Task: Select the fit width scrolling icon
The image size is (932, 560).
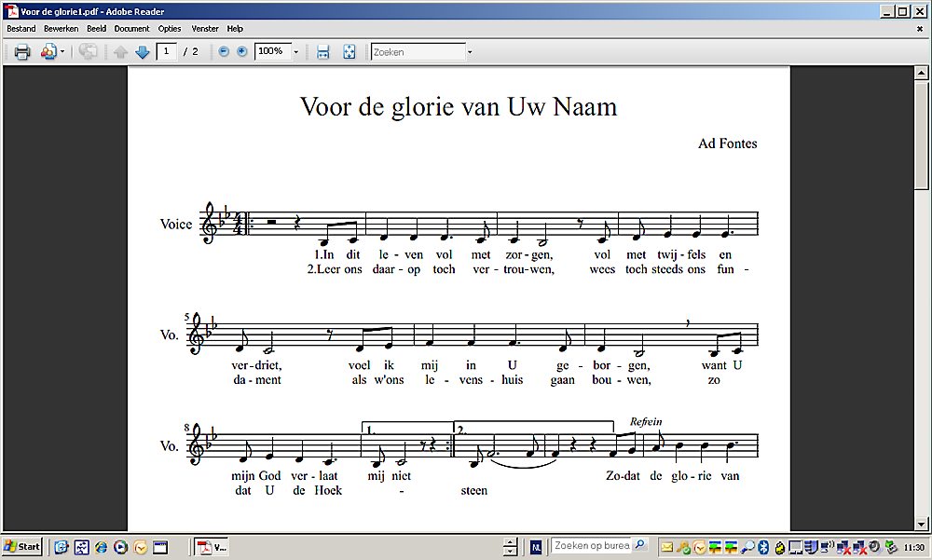Action: coord(322,52)
